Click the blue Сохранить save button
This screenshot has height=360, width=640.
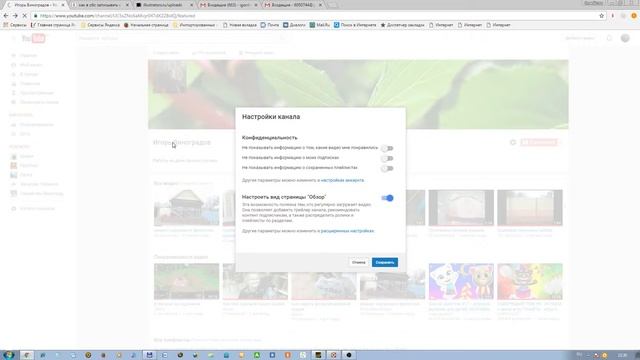coord(384,262)
